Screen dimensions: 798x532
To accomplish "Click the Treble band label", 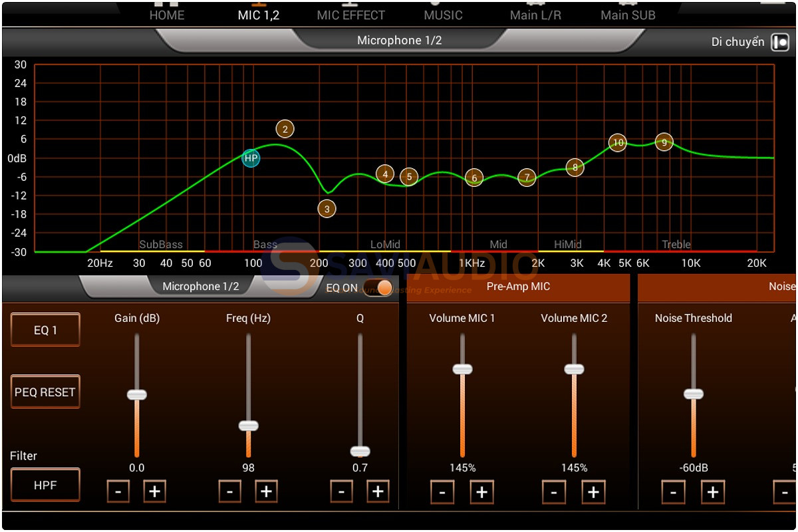I will (x=676, y=245).
